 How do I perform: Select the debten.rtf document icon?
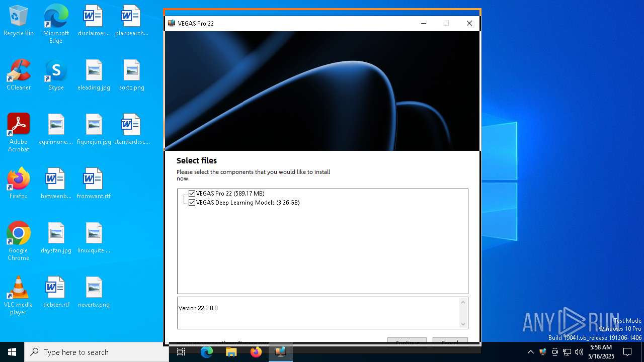[x=56, y=293]
